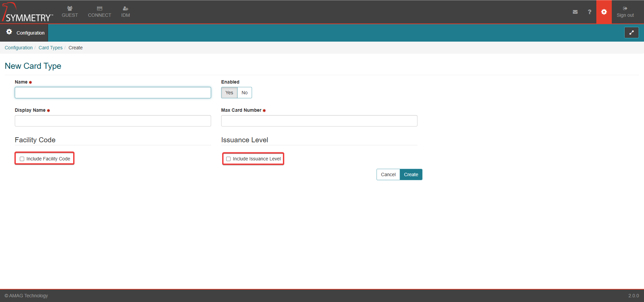Click into the Max Card Number field

click(319, 121)
